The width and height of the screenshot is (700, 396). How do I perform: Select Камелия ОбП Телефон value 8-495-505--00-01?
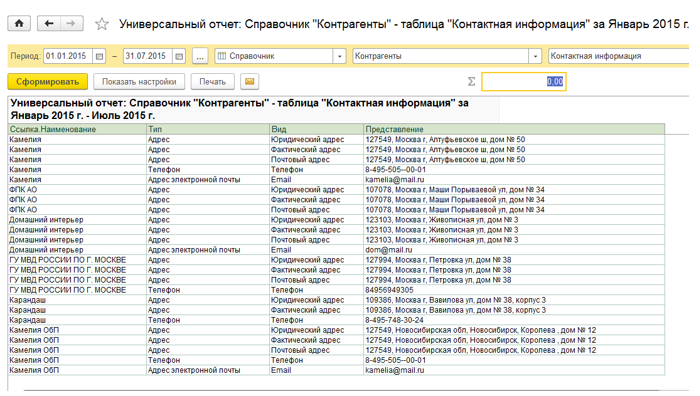[x=514, y=360]
